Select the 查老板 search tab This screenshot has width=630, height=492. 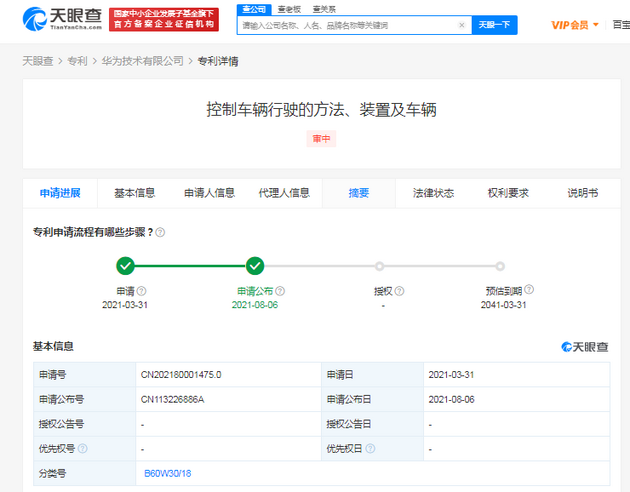[289, 9]
